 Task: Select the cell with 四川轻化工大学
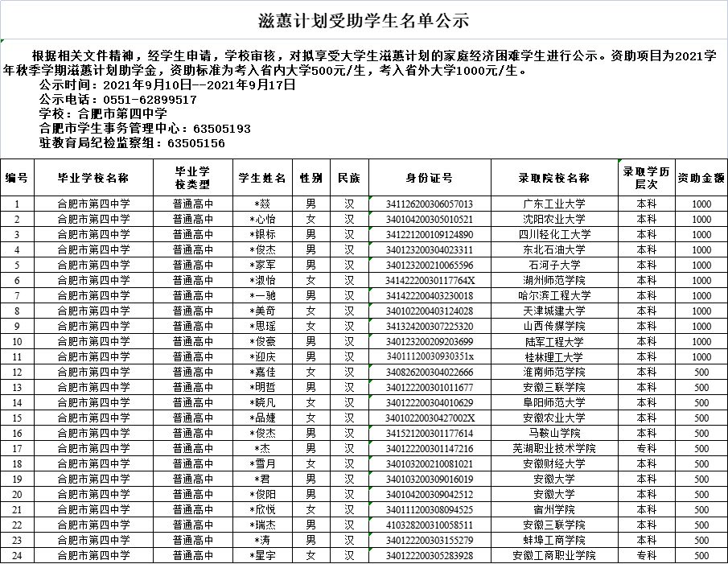pos(553,235)
